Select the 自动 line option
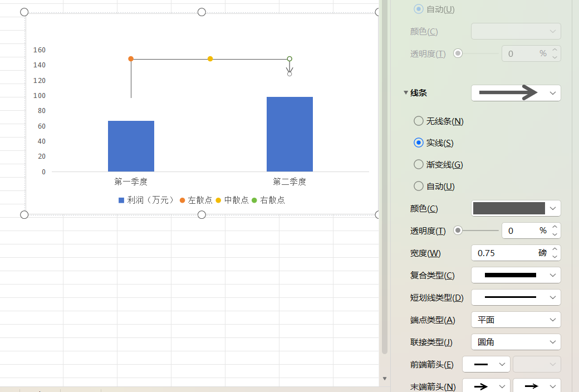Viewport: 579px width, 392px height. (x=418, y=186)
